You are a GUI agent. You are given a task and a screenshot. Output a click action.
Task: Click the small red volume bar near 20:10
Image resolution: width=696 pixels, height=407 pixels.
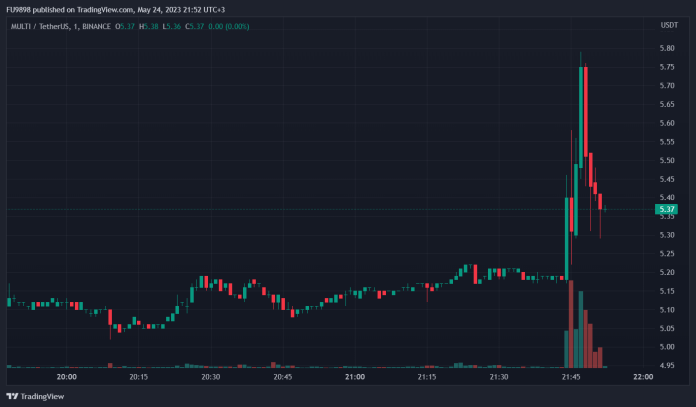[x=110, y=365]
